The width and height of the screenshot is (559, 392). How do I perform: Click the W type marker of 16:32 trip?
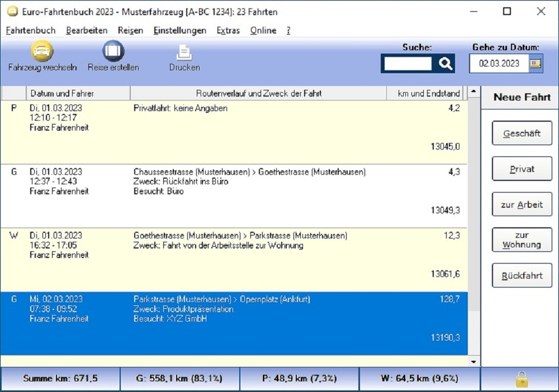13,236
